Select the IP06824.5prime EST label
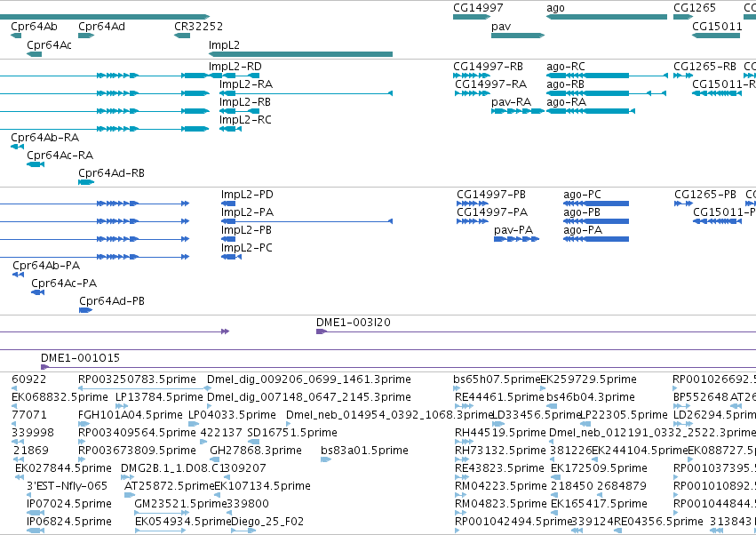This screenshot has width=756, height=535. click(x=69, y=522)
